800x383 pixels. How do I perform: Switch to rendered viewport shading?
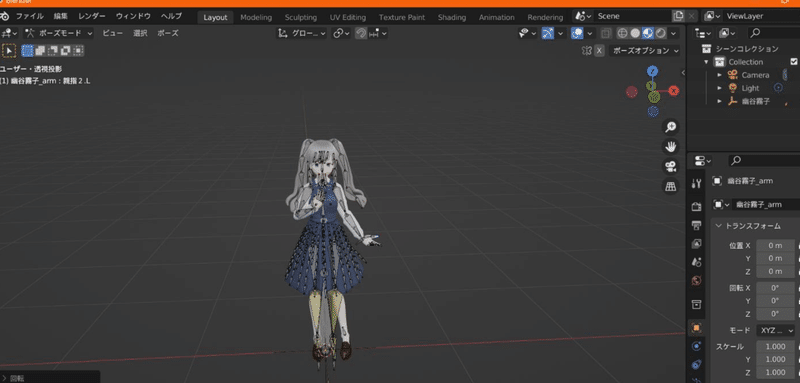(660, 33)
